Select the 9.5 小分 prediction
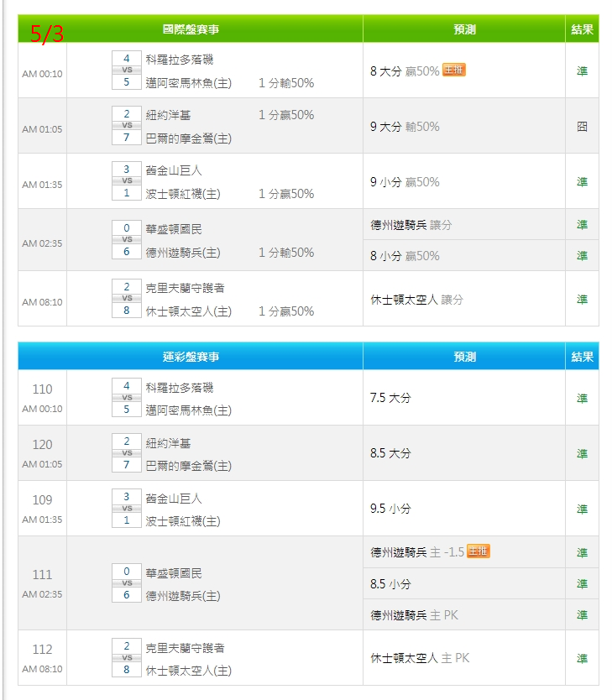The height and width of the screenshot is (700, 612). pos(390,509)
